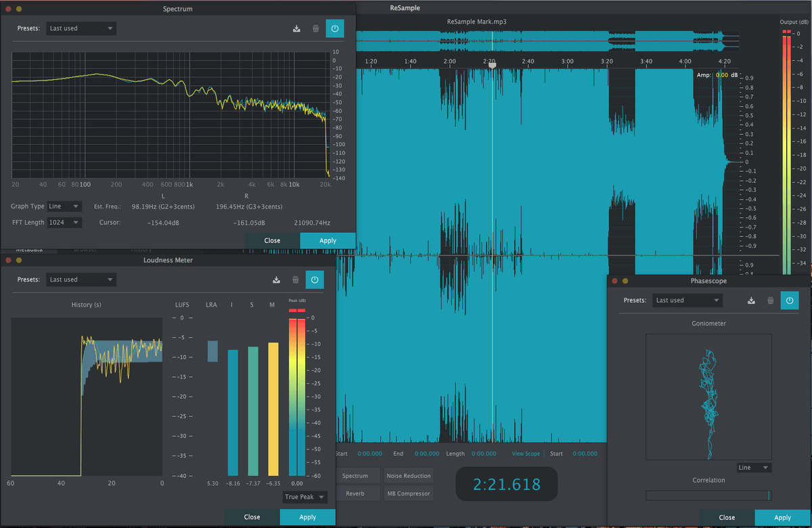Open the Graph Type dropdown showing Line
Screen dimensions: 812x528
click(64, 206)
